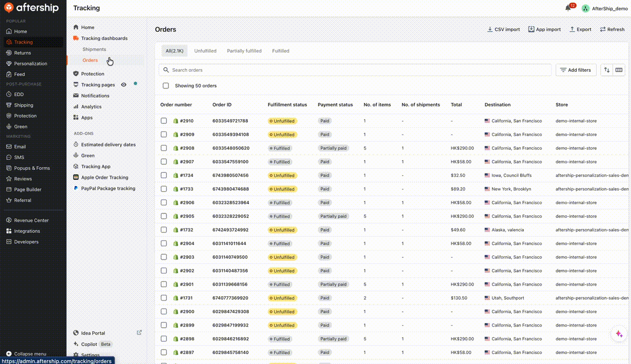This screenshot has width=631, height=364.
Task: Click the Idea Portal external link icon
Action: pos(140,333)
